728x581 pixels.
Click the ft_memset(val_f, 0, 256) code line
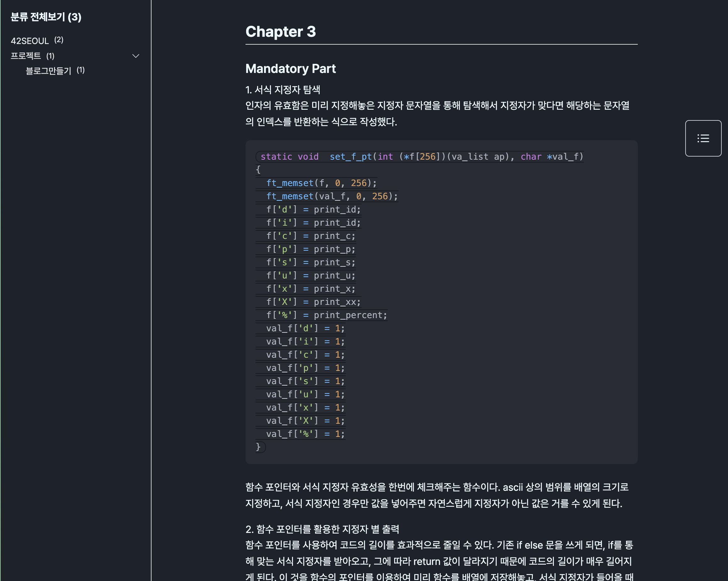[332, 196]
